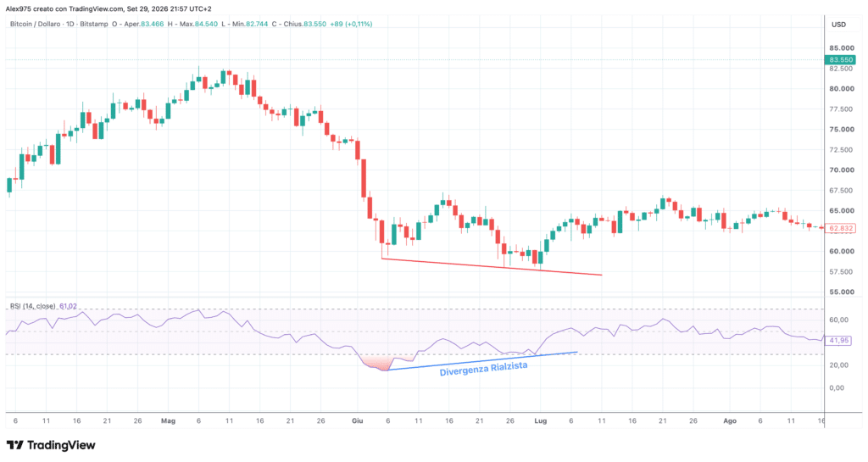Click the TradingView logo at bottom
The height and width of the screenshot is (462, 868).
[51, 445]
